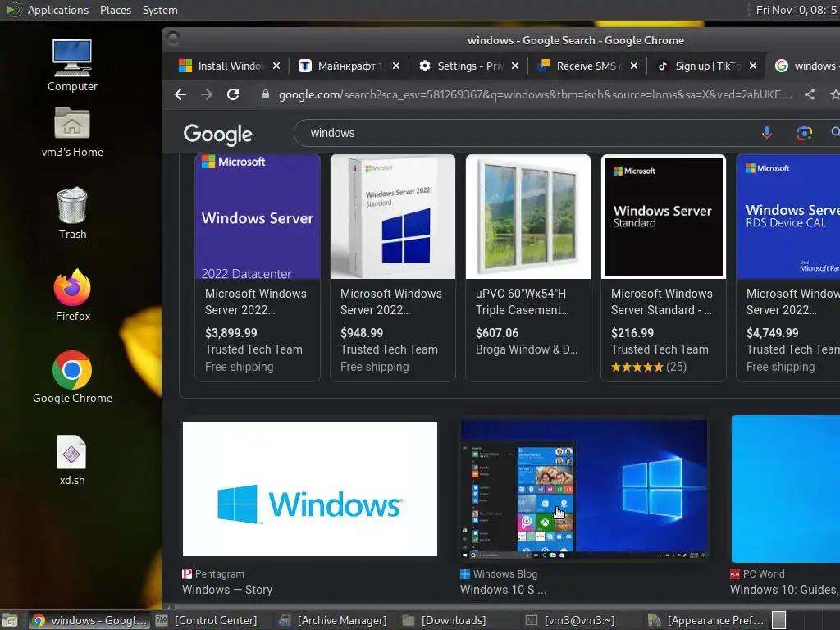Close the Майнкрафт tab
840x630 pixels.
pyautogui.click(x=396, y=66)
